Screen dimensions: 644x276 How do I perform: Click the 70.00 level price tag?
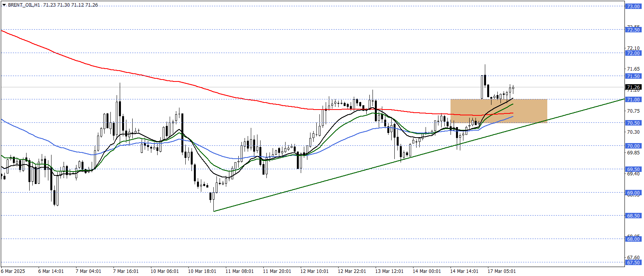633,146
